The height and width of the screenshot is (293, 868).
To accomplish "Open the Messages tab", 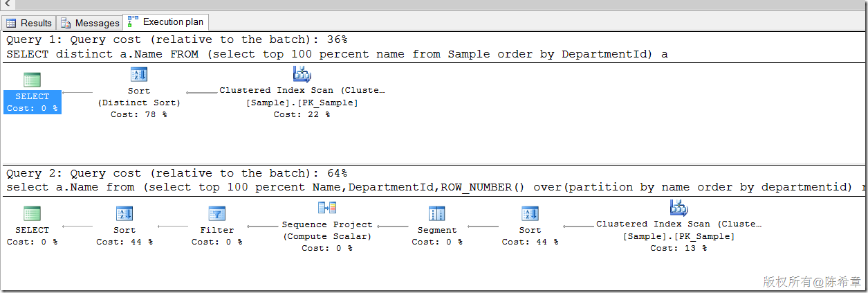I will (x=90, y=23).
